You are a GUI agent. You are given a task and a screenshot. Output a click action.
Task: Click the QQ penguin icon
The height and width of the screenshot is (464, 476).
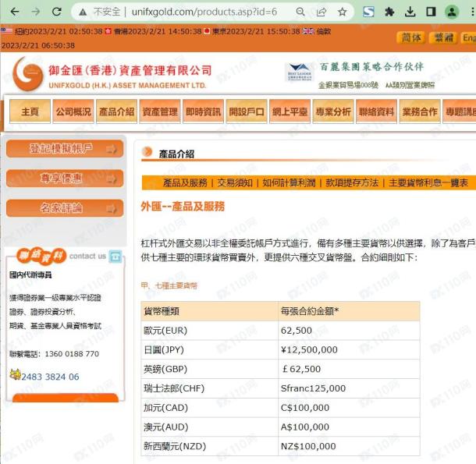(15, 374)
